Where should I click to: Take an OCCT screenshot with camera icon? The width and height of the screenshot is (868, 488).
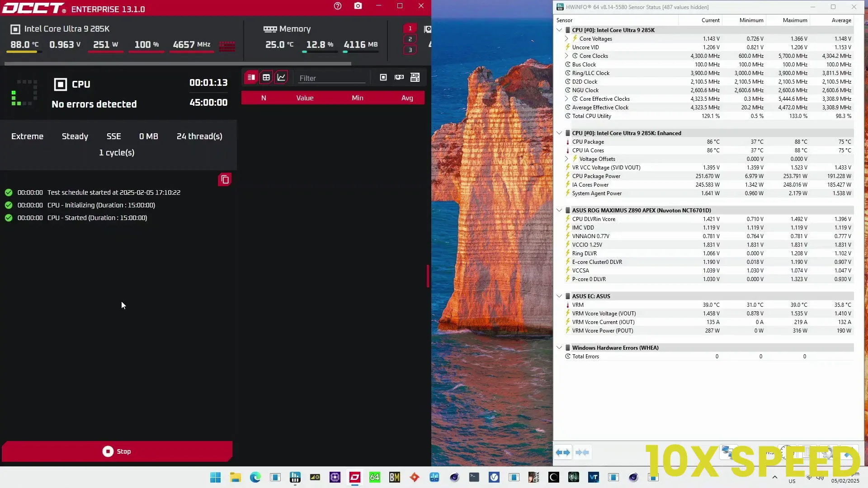point(358,6)
